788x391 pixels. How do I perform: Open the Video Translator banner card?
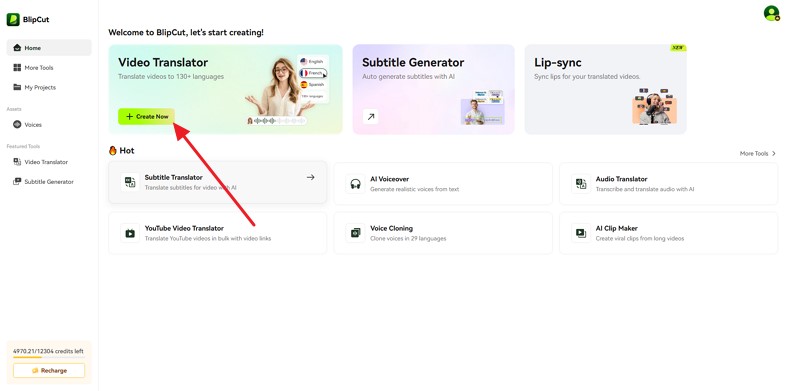click(226, 89)
